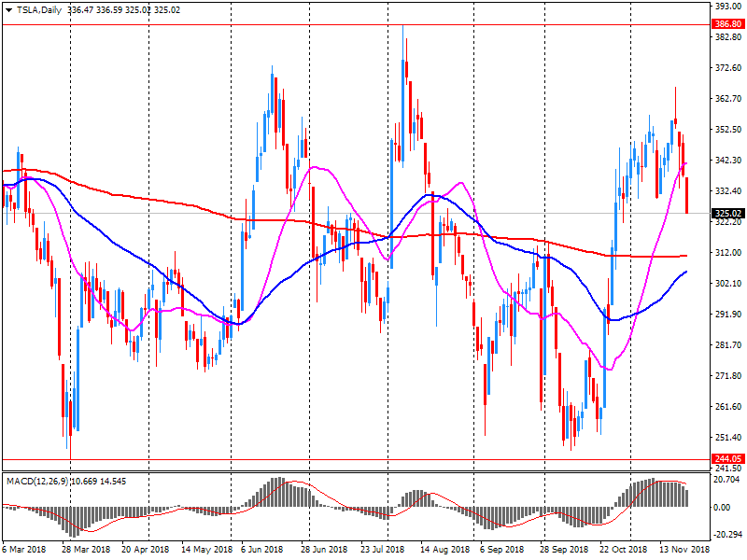This screenshot has height=560, width=747.
Task: Select the red 244.05 support price tag
Action: (x=728, y=459)
